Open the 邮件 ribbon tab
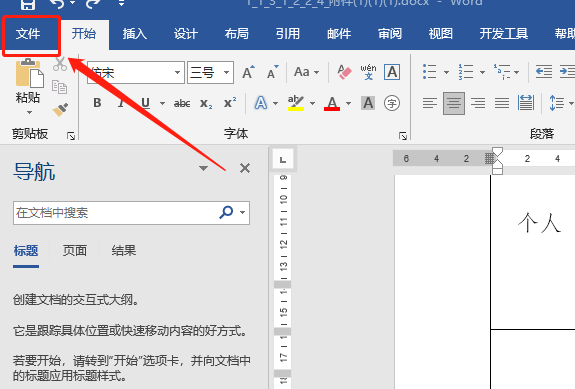 [339, 34]
